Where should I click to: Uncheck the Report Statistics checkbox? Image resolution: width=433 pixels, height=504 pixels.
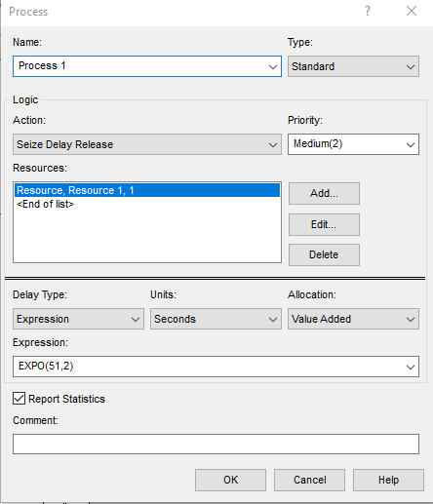pyautogui.click(x=20, y=399)
